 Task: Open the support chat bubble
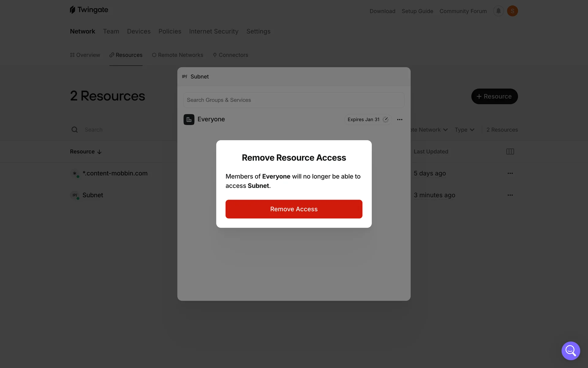[571, 351]
